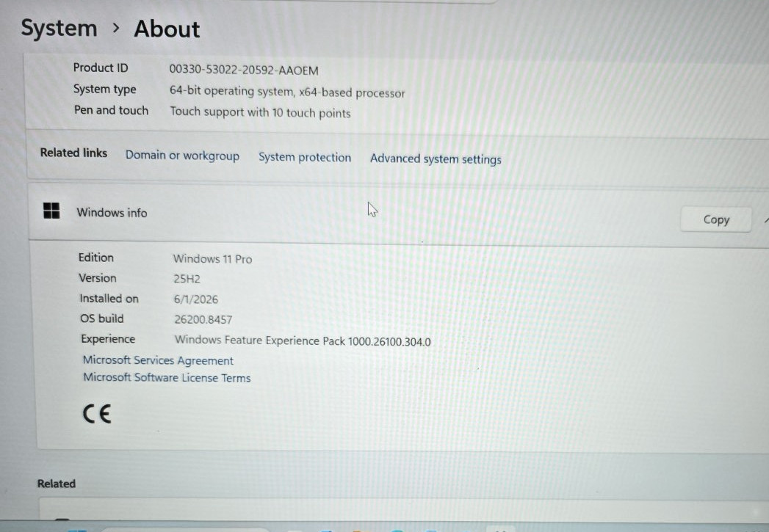Click the System type label
769x532 pixels.
click(x=105, y=90)
